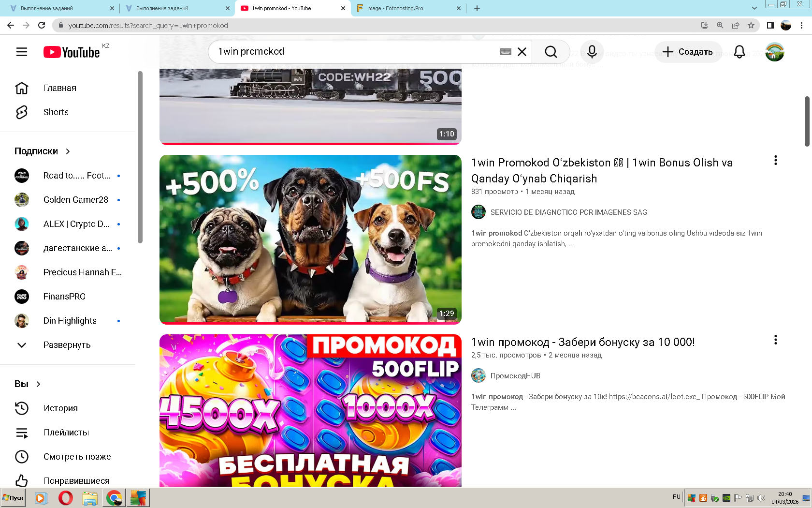This screenshot has width=812, height=508.
Task: Open video title 1win промокод - Забери бонуску
Action: [x=583, y=342]
